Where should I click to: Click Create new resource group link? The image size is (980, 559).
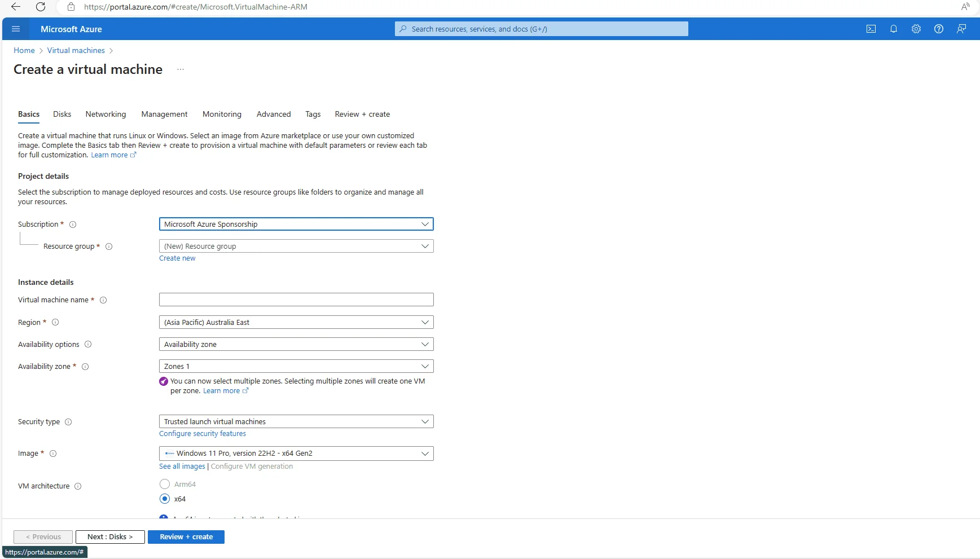[x=177, y=258]
